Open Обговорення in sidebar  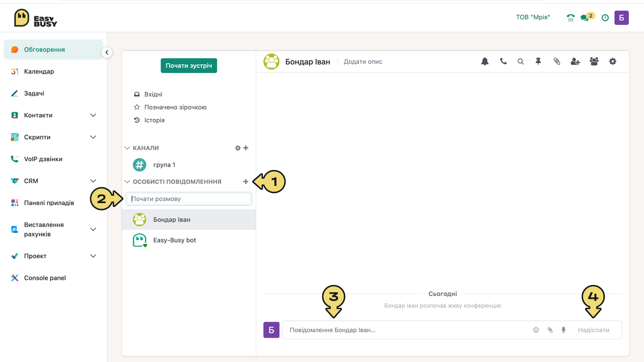pyautogui.click(x=53, y=50)
